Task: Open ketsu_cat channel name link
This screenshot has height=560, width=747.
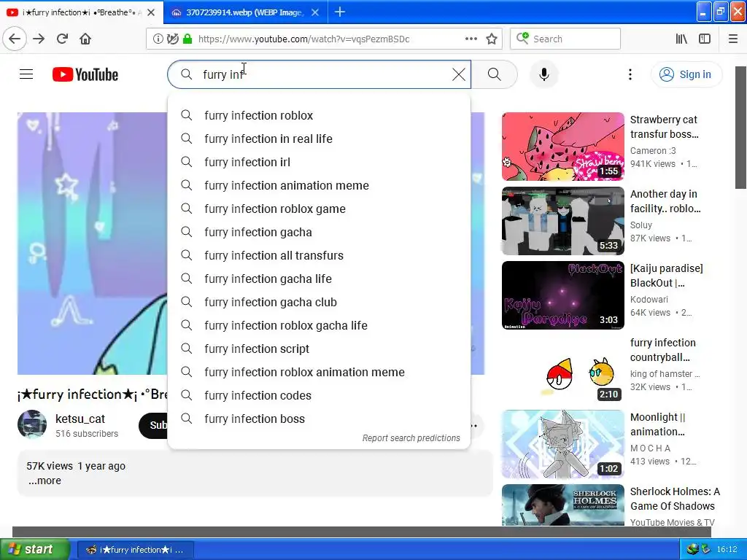Action: 80,419
